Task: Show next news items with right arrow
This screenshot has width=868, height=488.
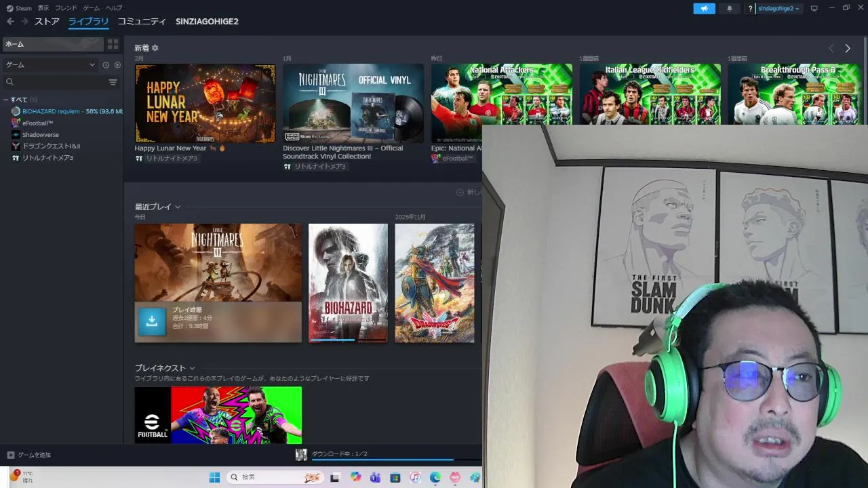Action: point(848,48)
